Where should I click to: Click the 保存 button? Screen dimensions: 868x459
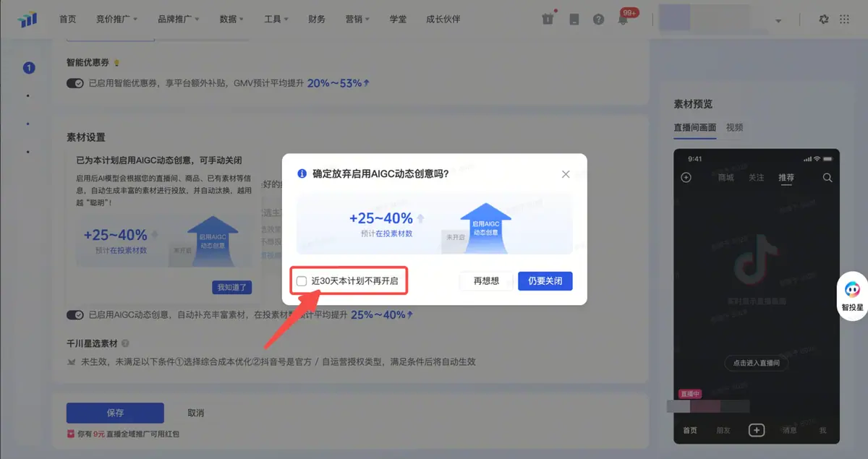tap(115, 413)
